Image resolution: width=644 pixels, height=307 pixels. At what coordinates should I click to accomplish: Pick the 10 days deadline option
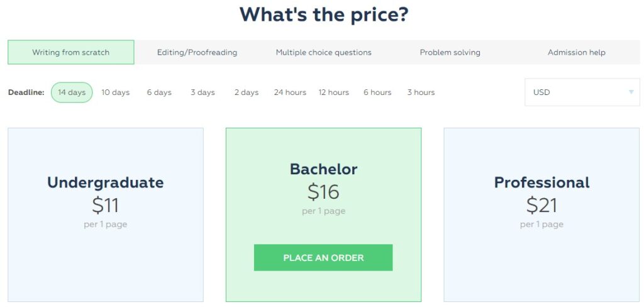(x=116, y=92)
